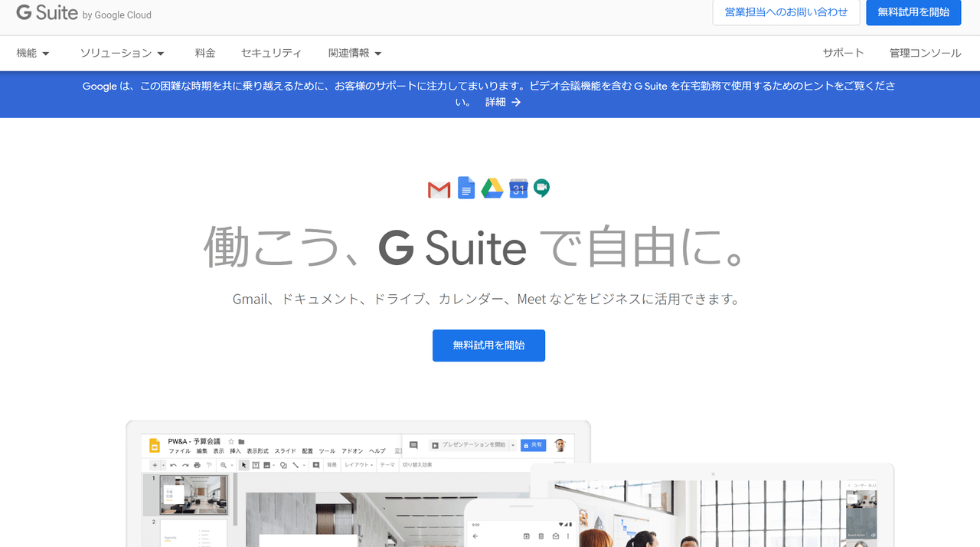Click the zoom magnifier icon in Slides toolbar
The image size is (980, 547).
224,465
